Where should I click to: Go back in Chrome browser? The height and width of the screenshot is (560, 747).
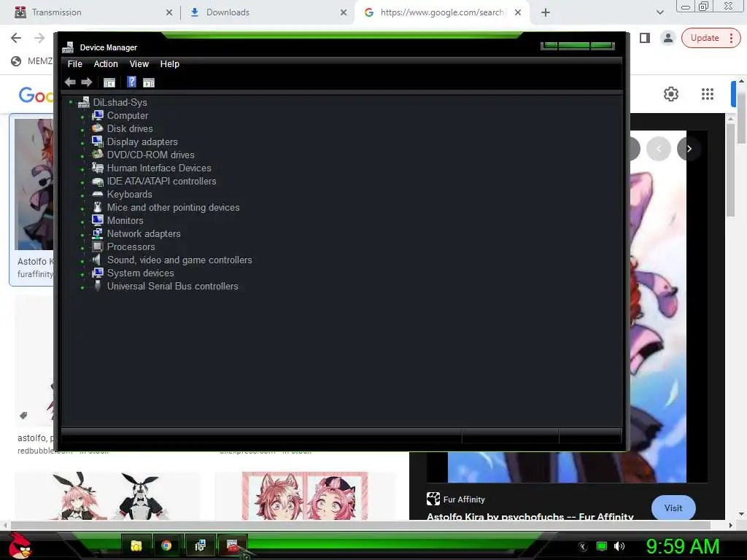tap(16, 38)
